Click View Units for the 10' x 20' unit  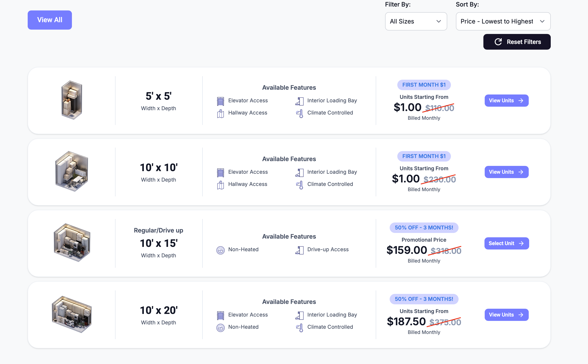pyautogui.click(x=506, y=315)
